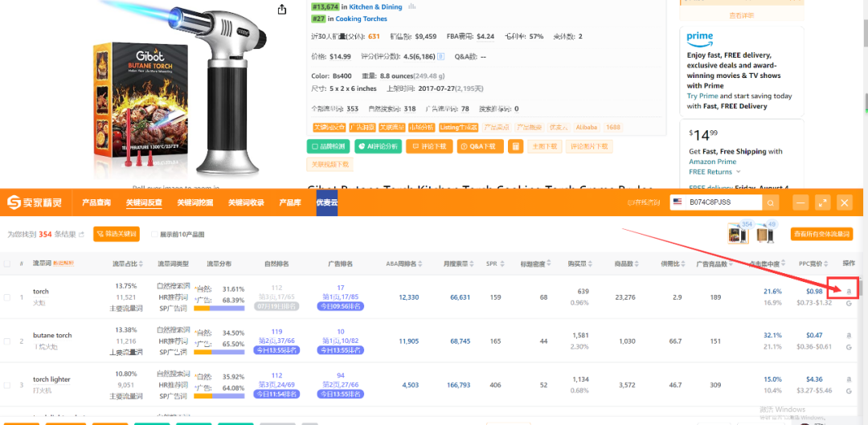Click the 1688 tag
868x425 pixels.
click(x=612, y=127)
